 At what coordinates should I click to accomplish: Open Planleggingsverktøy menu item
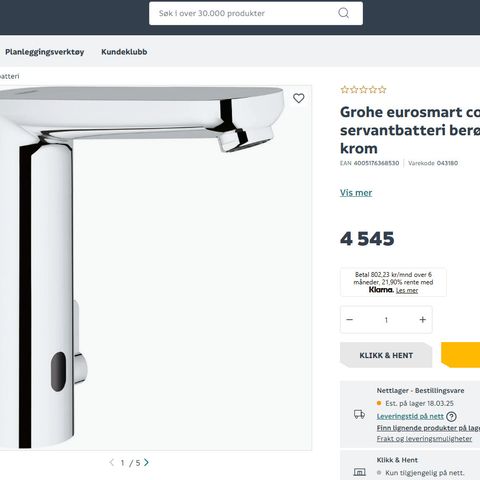tap(45, 52)
